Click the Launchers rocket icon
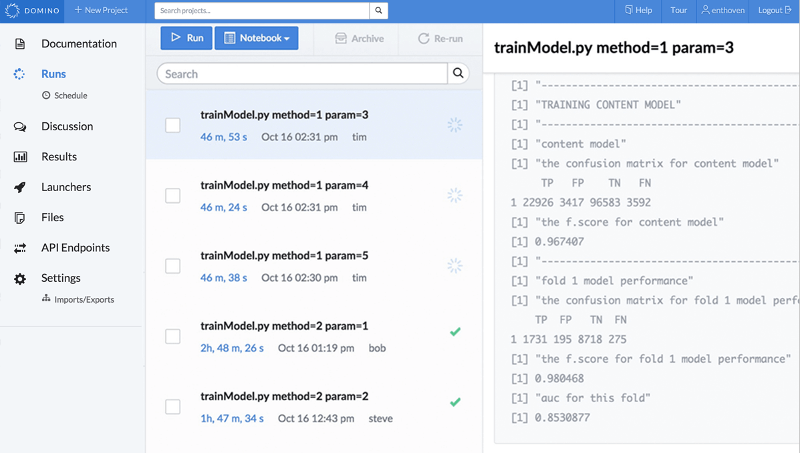 (x=19, y=187)
